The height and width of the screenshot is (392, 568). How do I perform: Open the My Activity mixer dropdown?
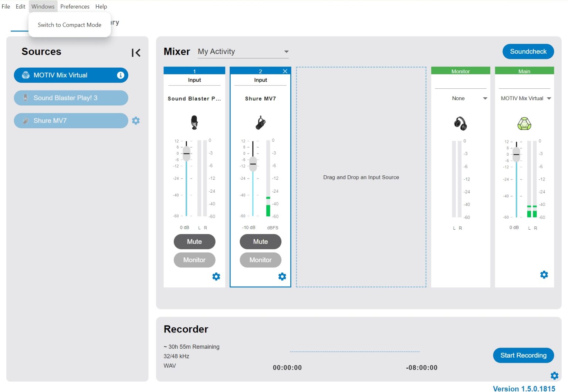click(243, 51)
